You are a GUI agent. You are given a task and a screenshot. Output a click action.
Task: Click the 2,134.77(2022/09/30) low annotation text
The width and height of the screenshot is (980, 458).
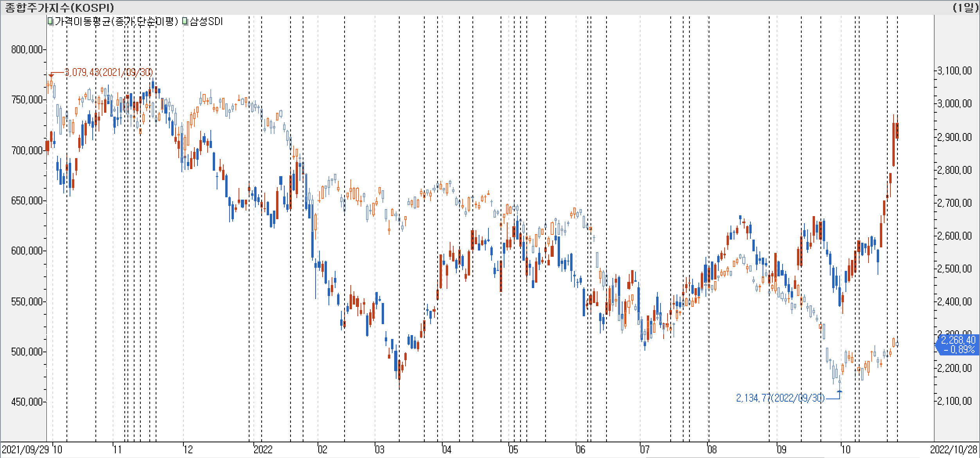780,398
